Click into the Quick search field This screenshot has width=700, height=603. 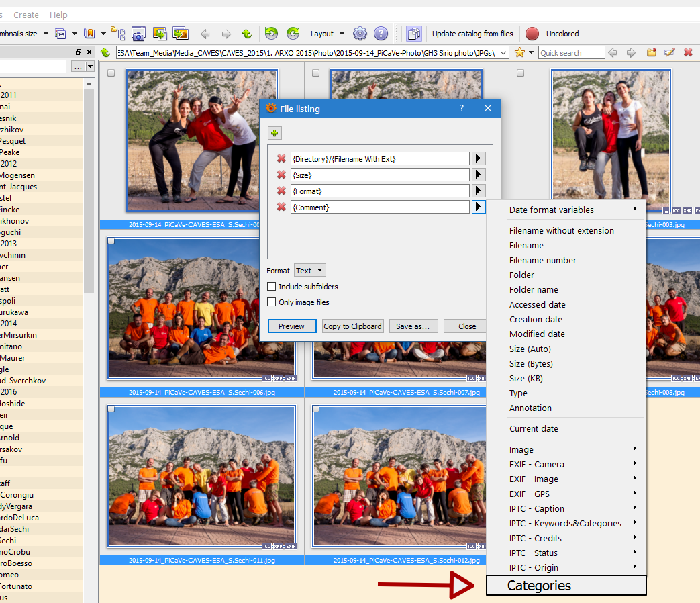point(570,52)
